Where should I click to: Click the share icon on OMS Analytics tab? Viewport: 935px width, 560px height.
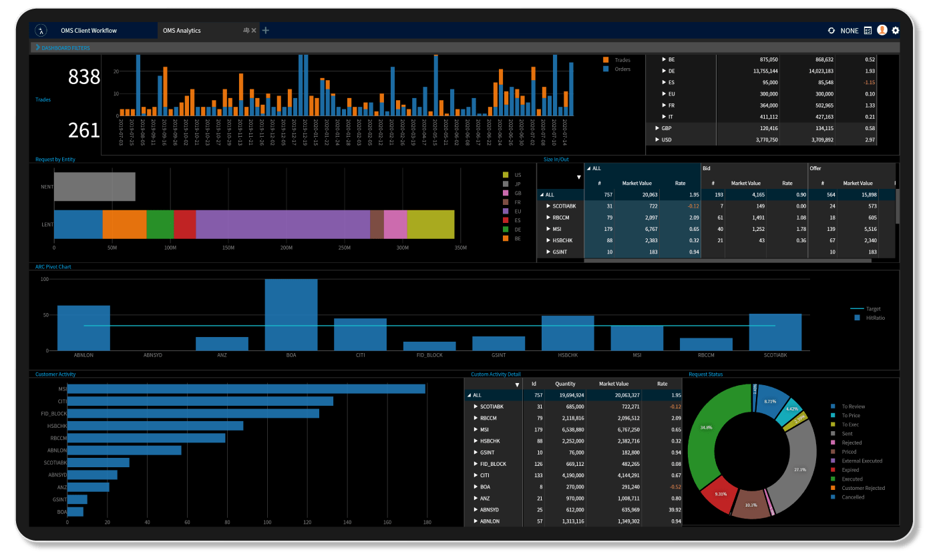click(246, 30)
